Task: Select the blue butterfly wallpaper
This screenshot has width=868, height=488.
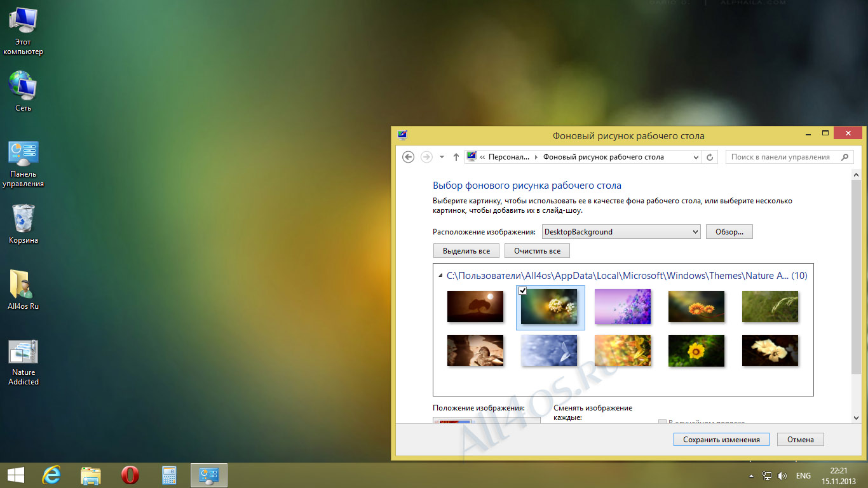Action: (549, 350)
